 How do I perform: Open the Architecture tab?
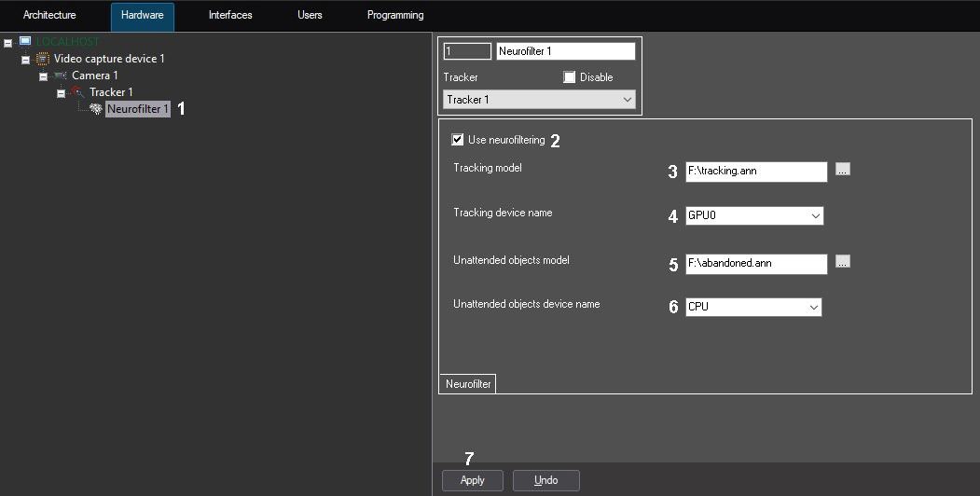point(49,15)
